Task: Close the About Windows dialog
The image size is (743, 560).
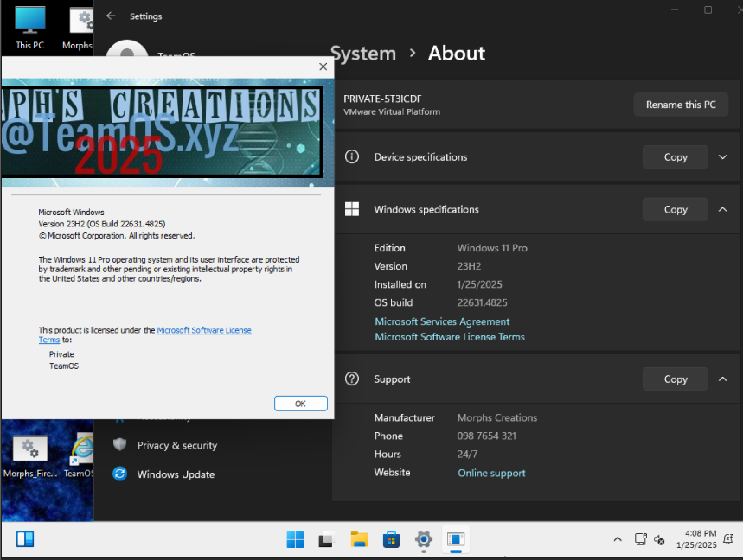Action: click(323, 67)
